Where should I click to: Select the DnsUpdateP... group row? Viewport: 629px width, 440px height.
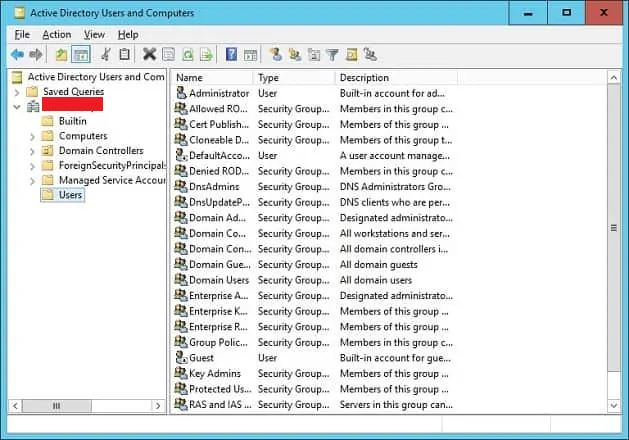click(x=314, y=202)
